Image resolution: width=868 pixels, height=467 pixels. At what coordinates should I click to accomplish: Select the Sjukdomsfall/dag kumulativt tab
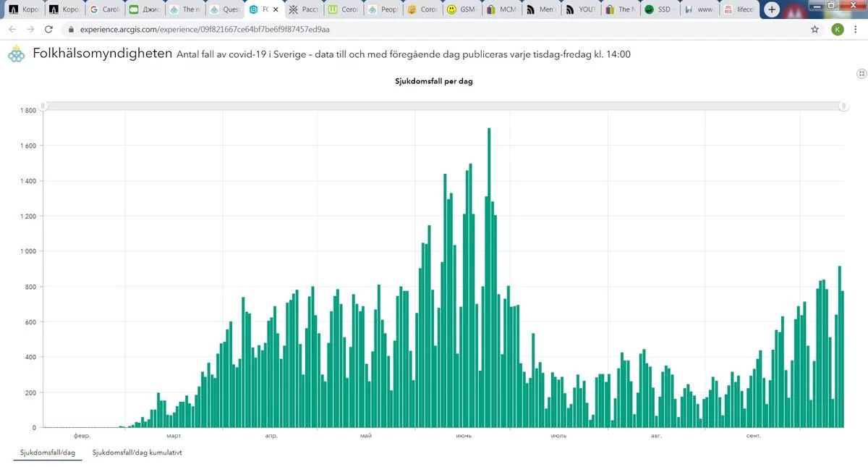(x=137, y=453)
